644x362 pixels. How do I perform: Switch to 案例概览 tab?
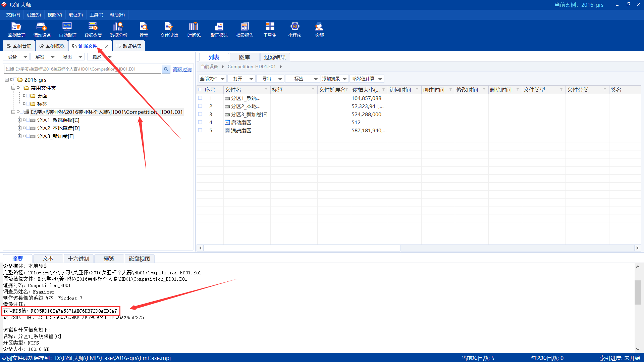(x=52, y=46)
